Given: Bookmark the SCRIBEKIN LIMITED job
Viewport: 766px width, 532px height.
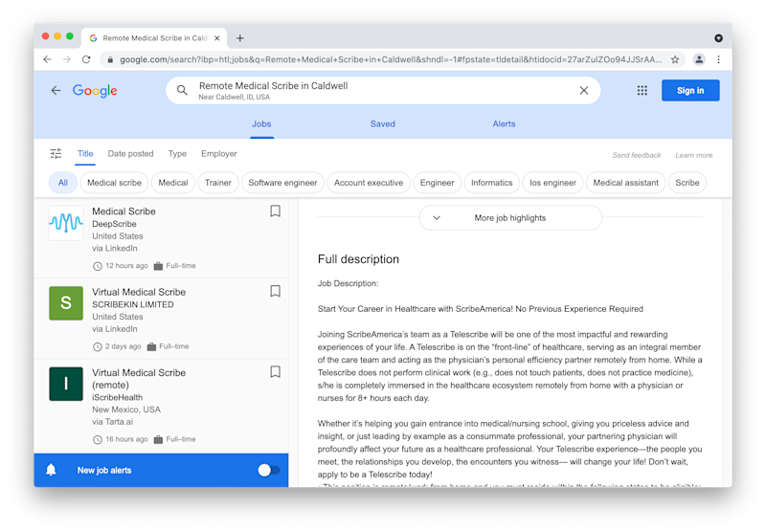Looking at the screenshot, I should 275,292.
